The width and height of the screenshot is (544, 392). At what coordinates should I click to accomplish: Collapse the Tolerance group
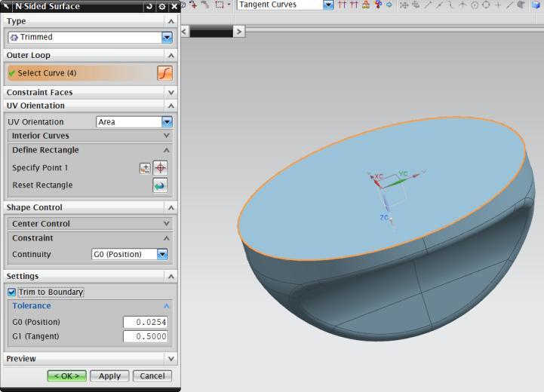click(x=167, y=306)
